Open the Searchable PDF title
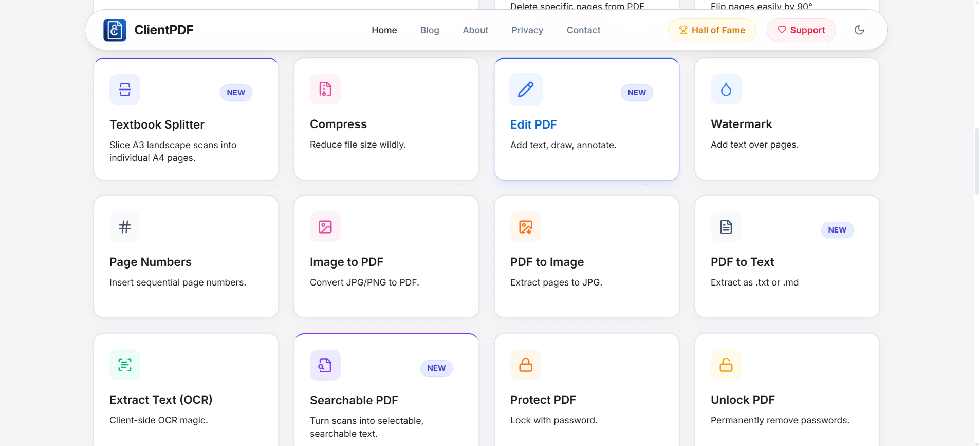 point(354,400)
